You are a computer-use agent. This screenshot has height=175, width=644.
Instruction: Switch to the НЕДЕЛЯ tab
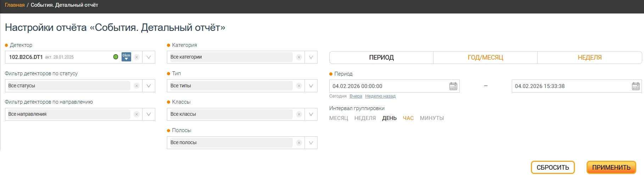(590, 58)
